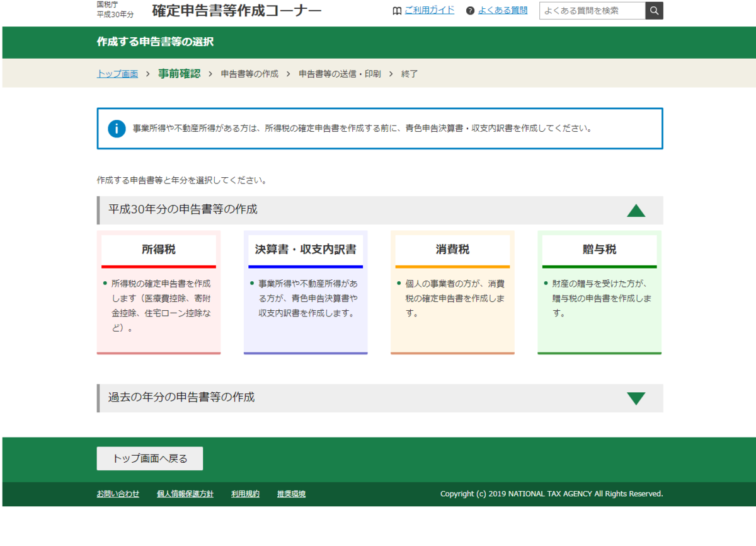Click the トップ画面へ戻る button
The height and width of the screenshot is (546, 756).
pyautogui.click(x=150, y=458)
